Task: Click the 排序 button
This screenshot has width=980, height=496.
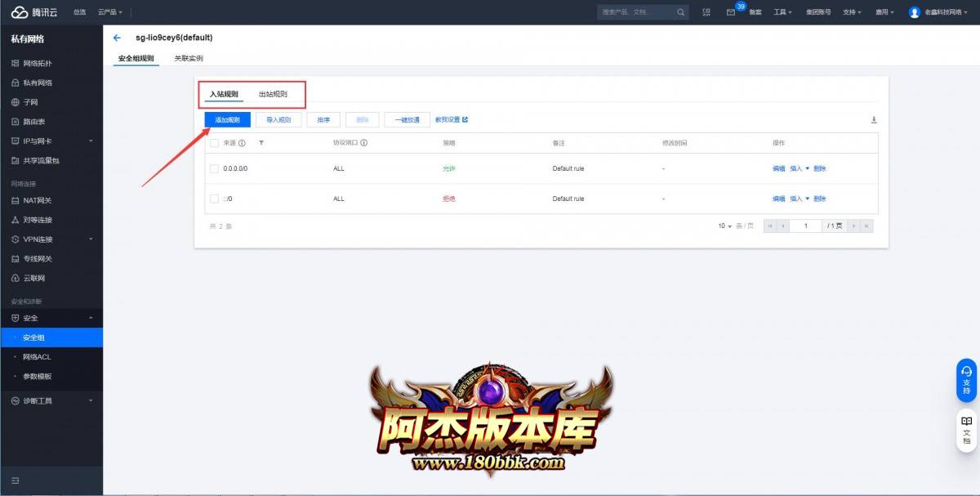Action: click(323, 120)
